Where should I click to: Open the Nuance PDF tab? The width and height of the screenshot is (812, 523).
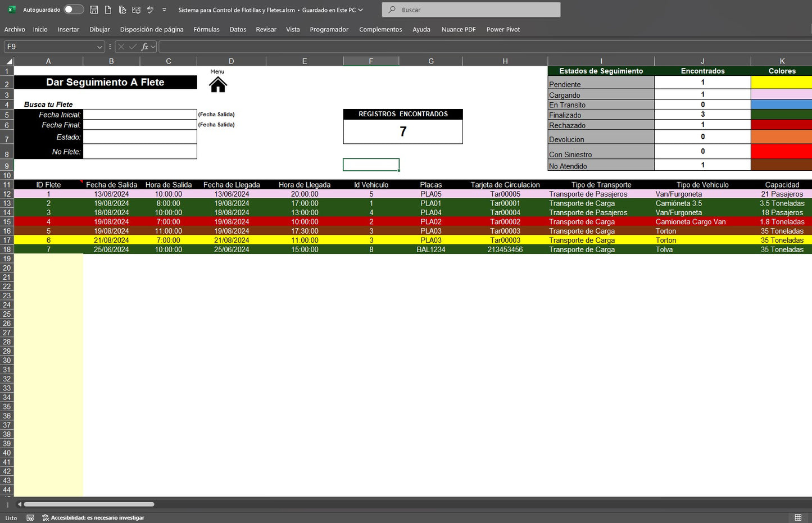[459, 29]
